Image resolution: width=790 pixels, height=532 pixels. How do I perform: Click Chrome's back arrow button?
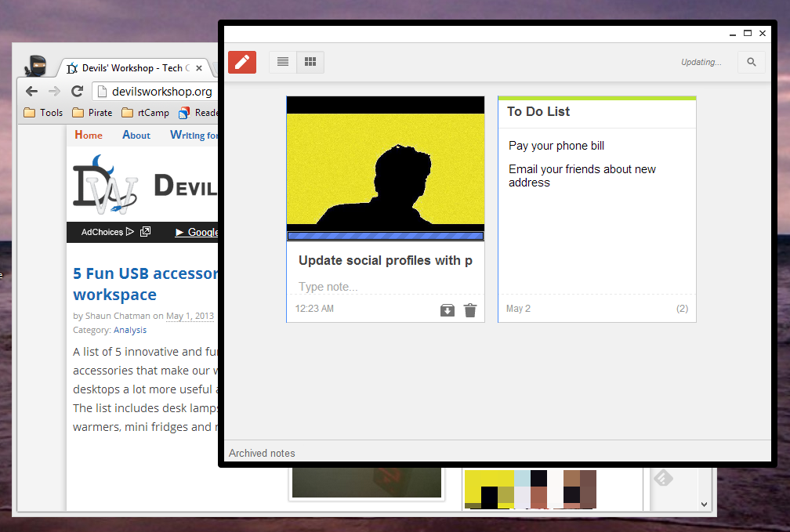31,91
